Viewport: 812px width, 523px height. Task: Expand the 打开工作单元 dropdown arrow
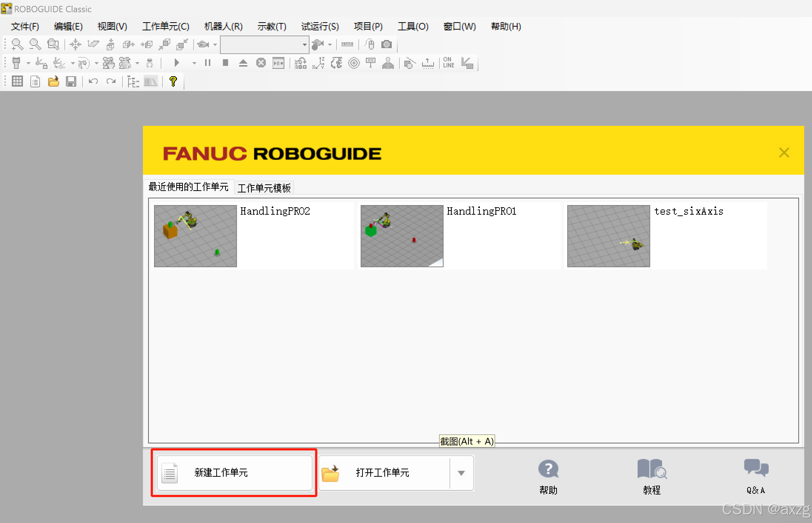click(x=461, y=473)
